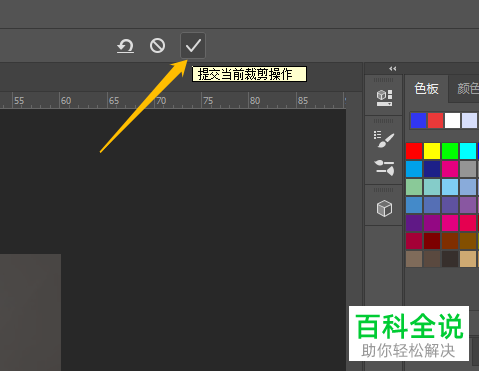Open the Brush Presets panel icon
The height and width of the screenshot is (371, 479).
click(384, 167)
